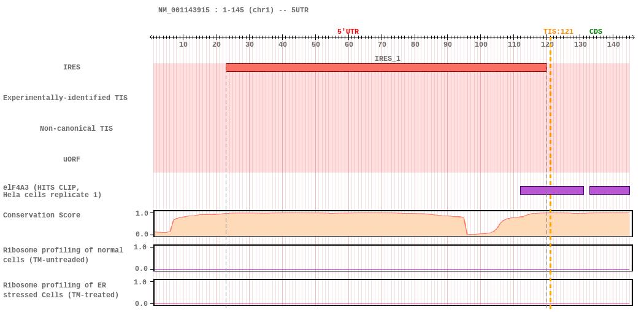Screen dimensions: 644x312
Task: Select the first purple eIF4A3 CLIP segment
Action: (x=551, y=190)
